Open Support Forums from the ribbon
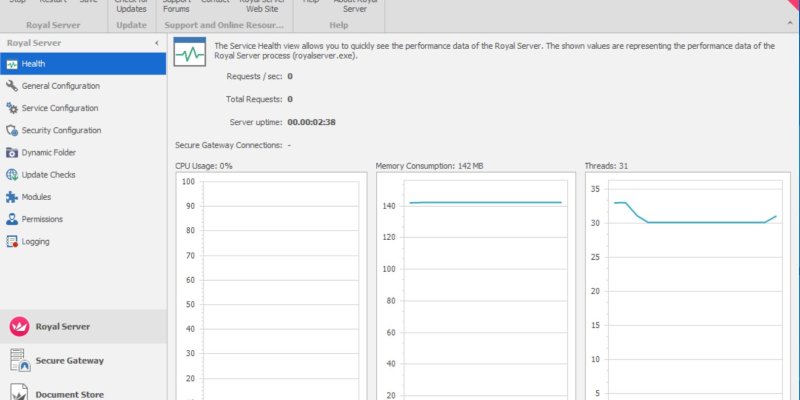This screenshot has width=800, height=400. 176,6
